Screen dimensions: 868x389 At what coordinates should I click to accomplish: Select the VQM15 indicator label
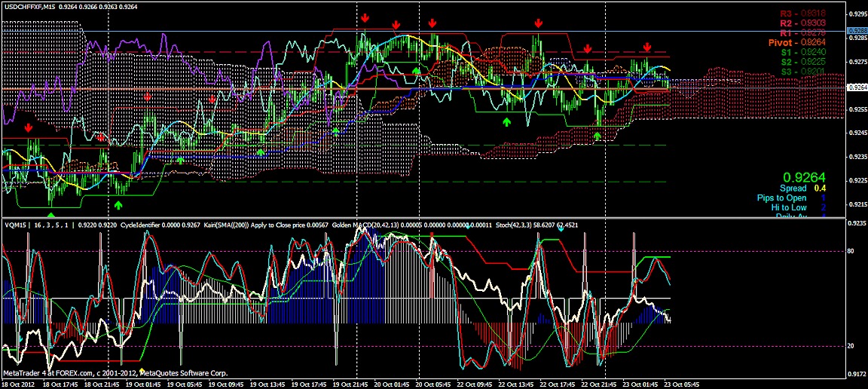coord(15,225)
